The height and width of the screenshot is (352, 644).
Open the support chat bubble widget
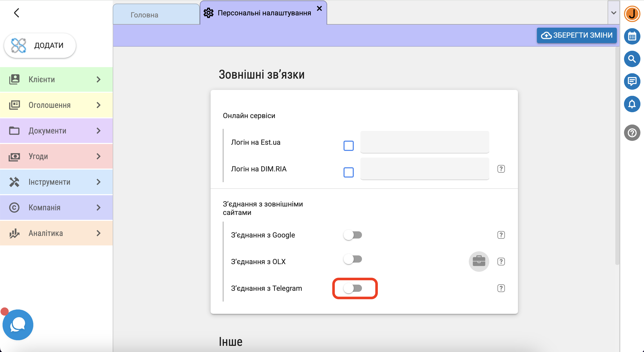pyautogui.click(x=18, y=325)
